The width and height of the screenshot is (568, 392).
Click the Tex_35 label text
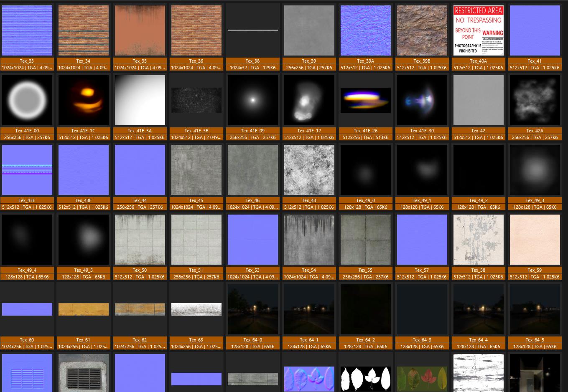click(140, 61)
